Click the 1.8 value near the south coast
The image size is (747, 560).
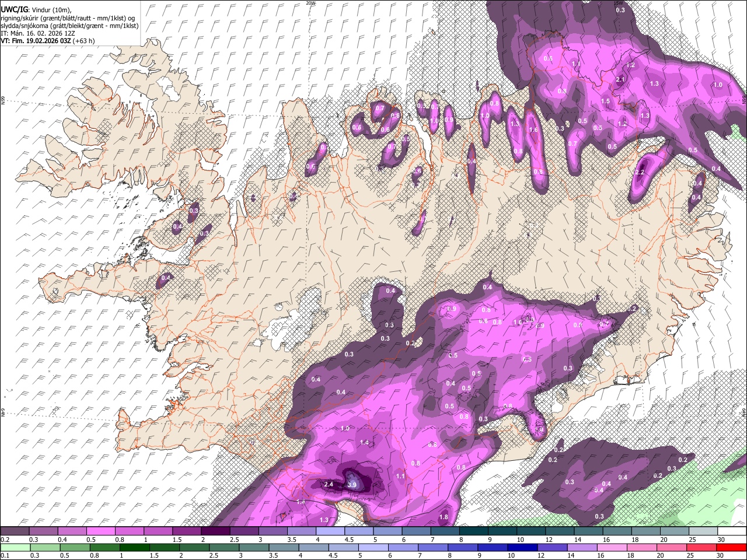pos(444,517)
